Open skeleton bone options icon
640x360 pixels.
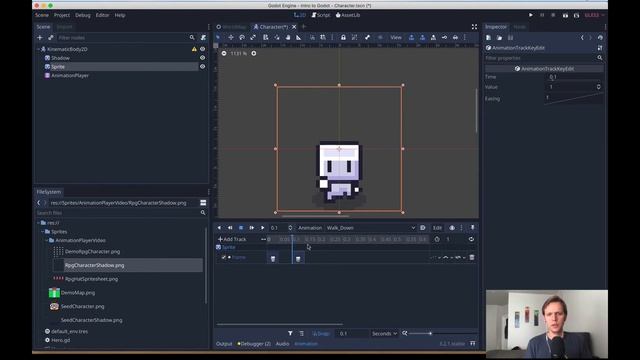tap(367, 38)
